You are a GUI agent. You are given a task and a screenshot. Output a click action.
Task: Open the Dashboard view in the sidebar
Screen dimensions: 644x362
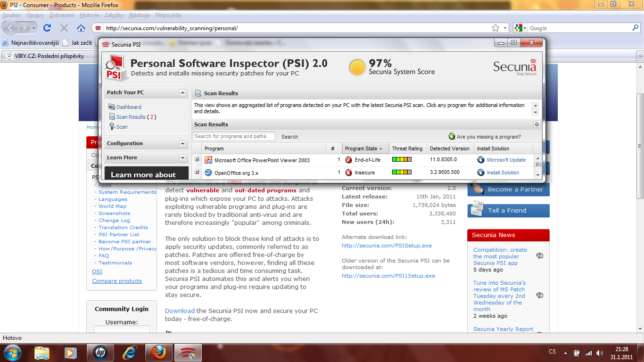pos(128,107)
